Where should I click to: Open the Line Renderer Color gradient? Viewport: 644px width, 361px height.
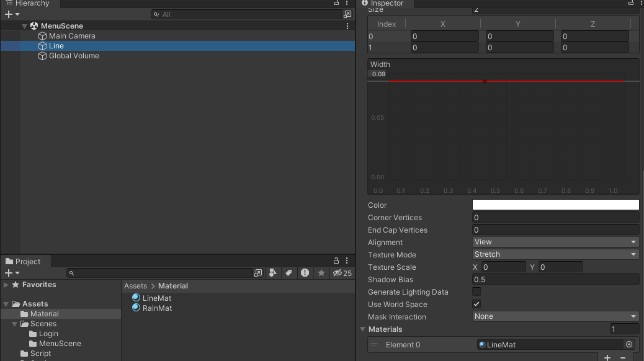click(555, 205)
